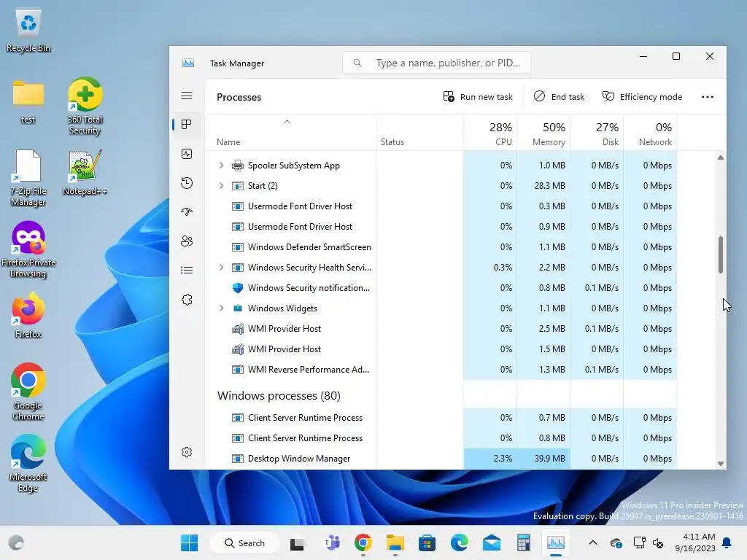
Task: Open the Task Manager hamburger navigation menu
Action: [x=187, y=96]
